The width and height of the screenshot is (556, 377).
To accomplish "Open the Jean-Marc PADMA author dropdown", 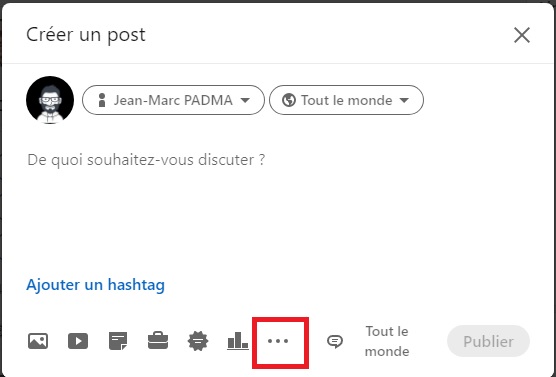I will 173,100.
